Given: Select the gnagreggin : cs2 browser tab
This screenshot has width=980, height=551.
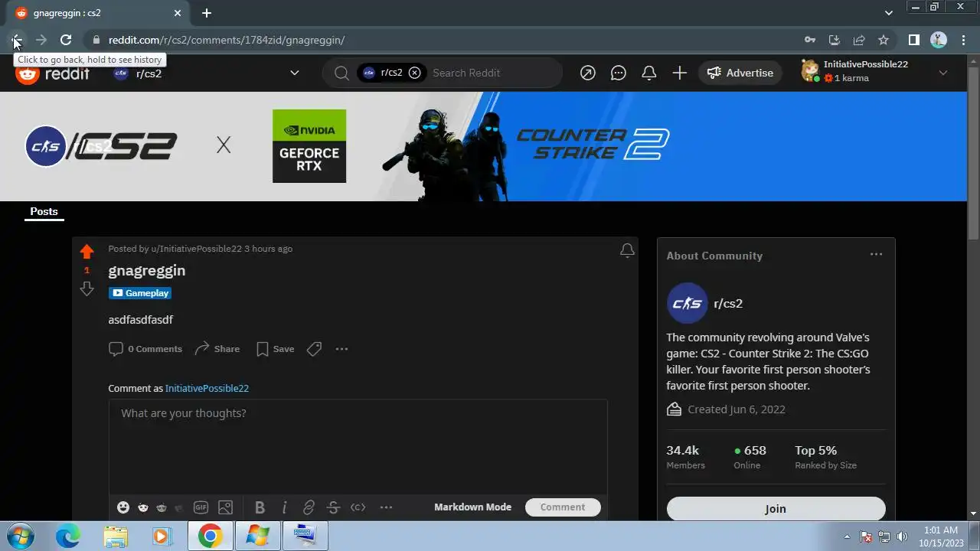Looking at the screenshot, I should pos(95,13).
